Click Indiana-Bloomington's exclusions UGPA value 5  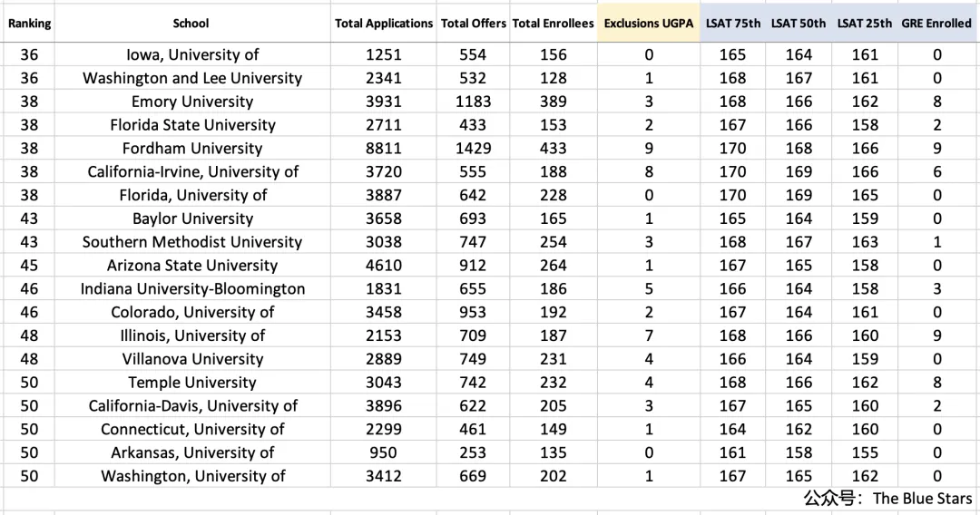pos(649,289)
